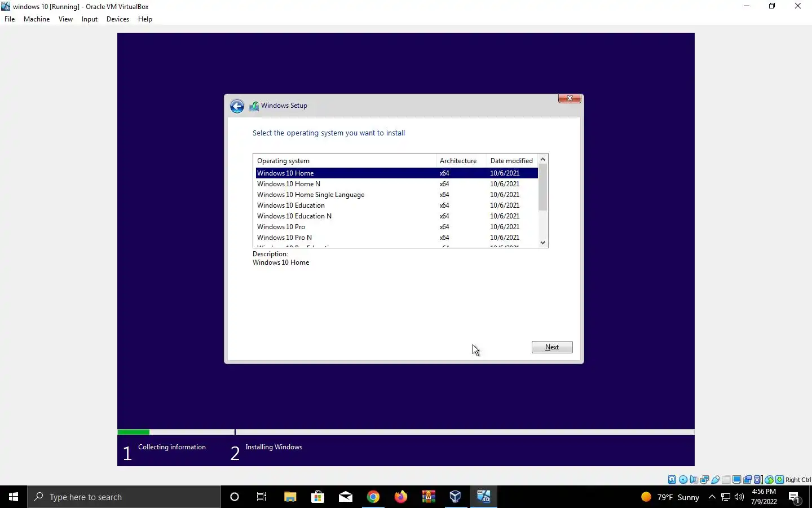Click the OS list scrollbar thumb

pos(542,187)
